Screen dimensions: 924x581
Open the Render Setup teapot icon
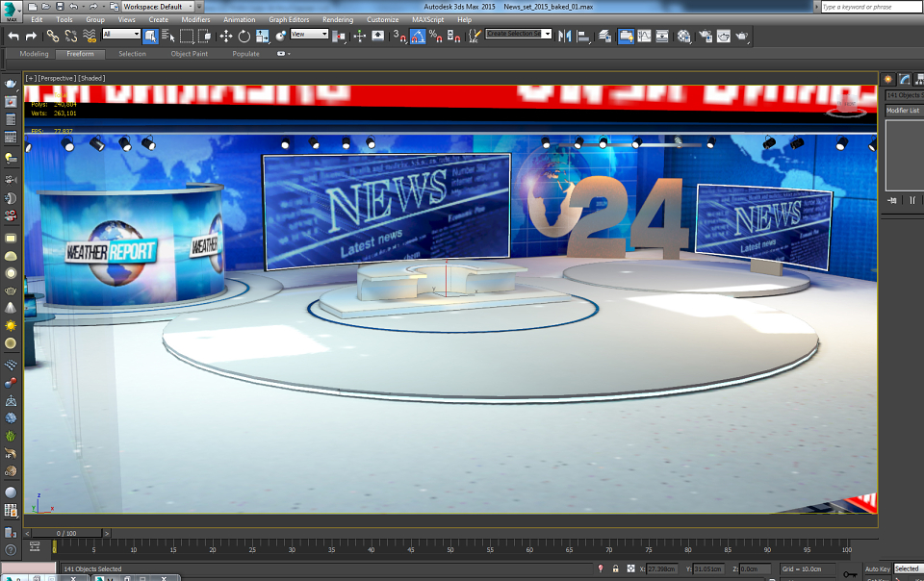705,37
